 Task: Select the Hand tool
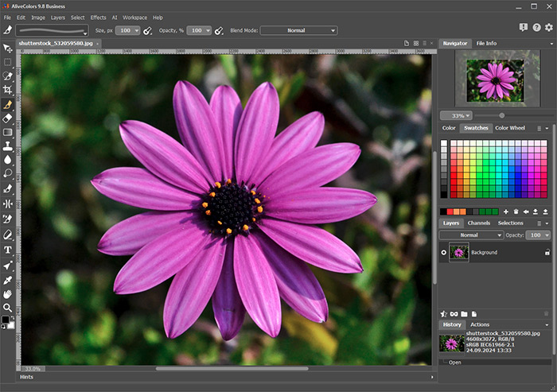[7, 294]
